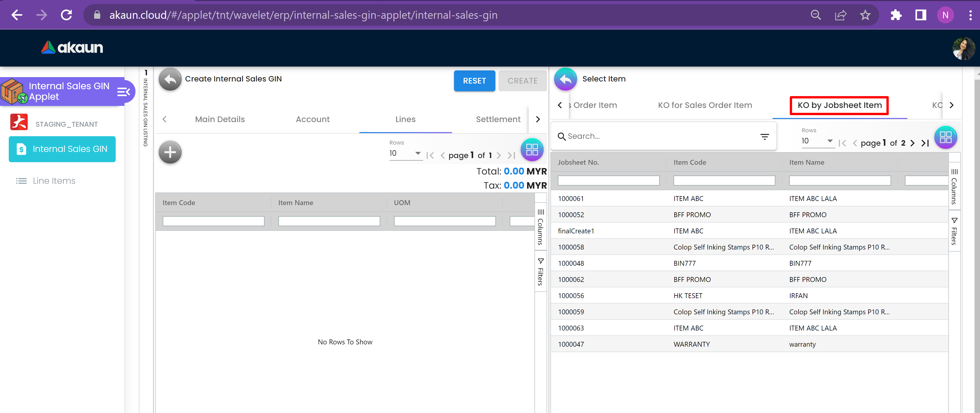Image resolution: width=980 pixels, height=413 pixels.
Task: Open the browser extensions puzzle icon
Action: pyautogui.click(x=895, y=15)
